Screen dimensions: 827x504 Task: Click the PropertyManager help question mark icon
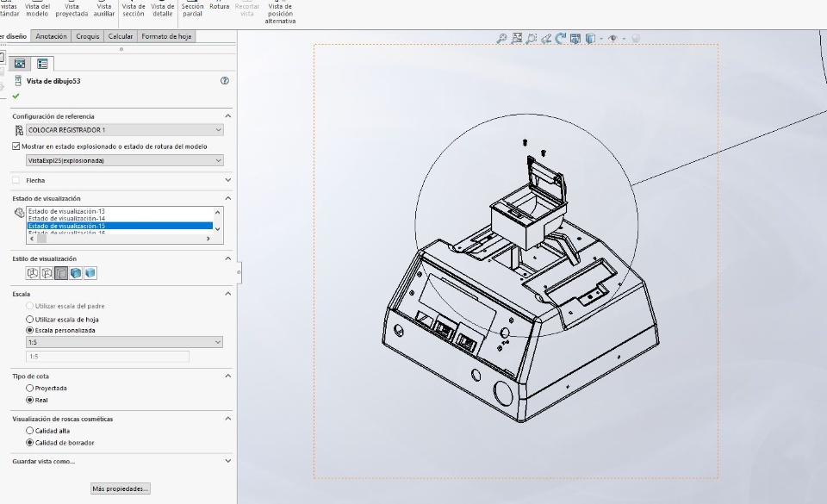[225, 81]
